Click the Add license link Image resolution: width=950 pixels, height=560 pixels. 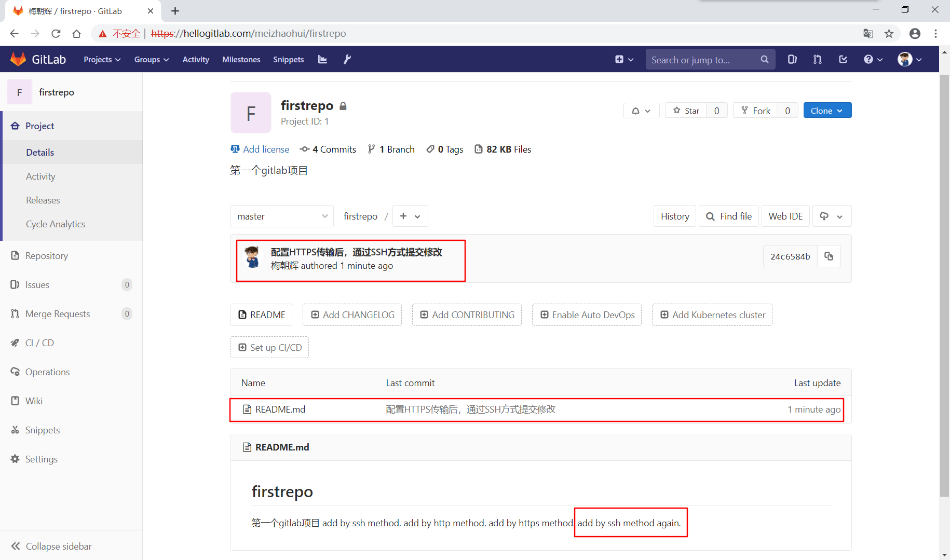coord(260,149)
